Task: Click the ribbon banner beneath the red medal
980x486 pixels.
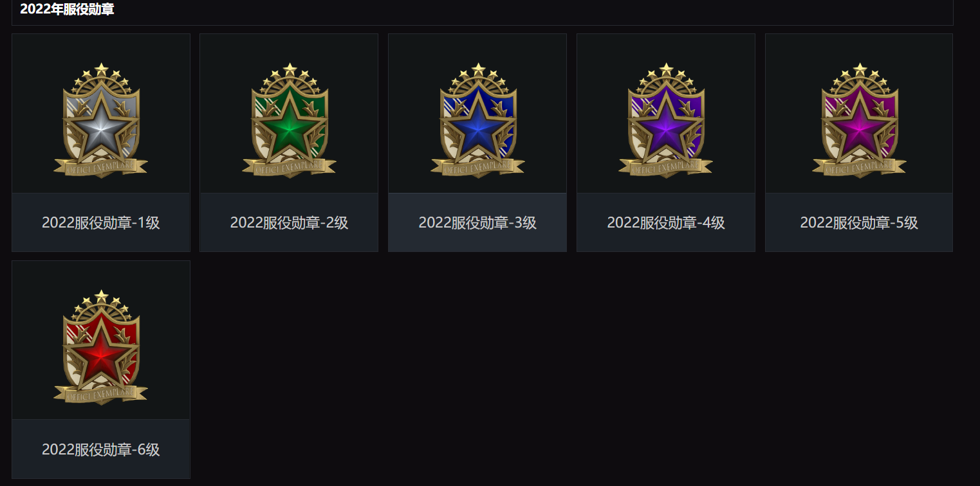Action: (x=101, y=393)
